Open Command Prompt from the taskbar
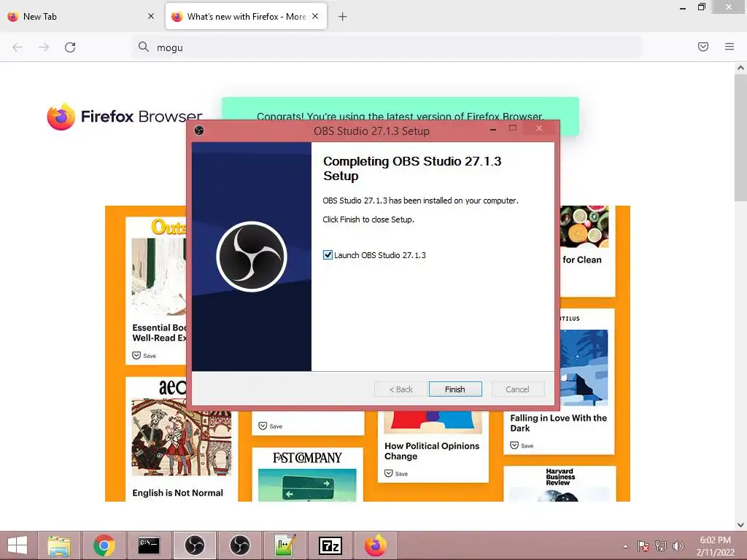This screenshot has height=560, width=747. 149,545
